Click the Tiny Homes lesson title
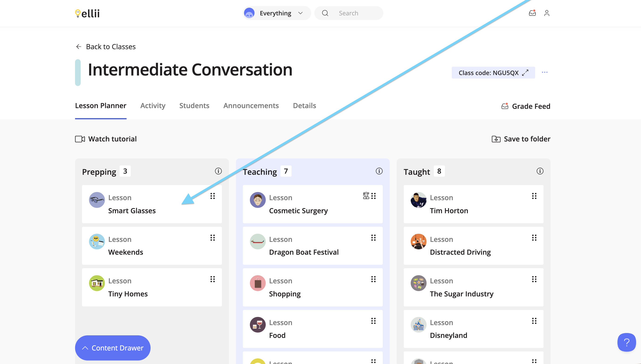 (x=128, y=294)
